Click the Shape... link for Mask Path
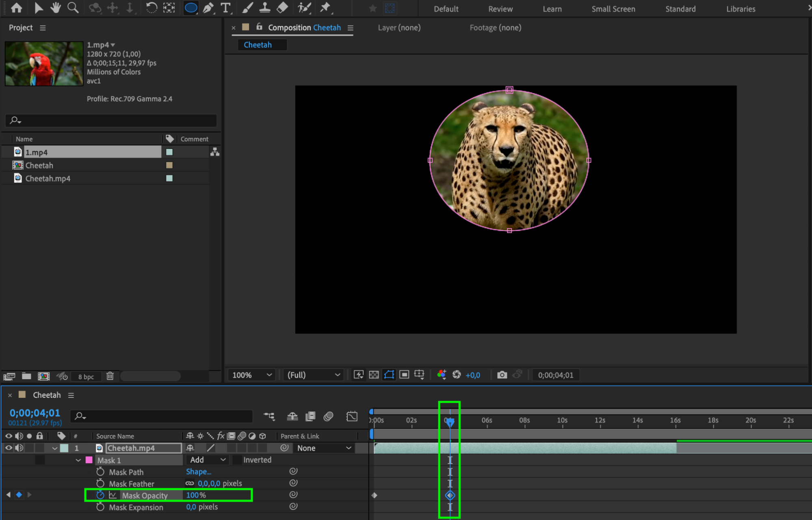Screen dimensions: 812x520 [198, 472]
